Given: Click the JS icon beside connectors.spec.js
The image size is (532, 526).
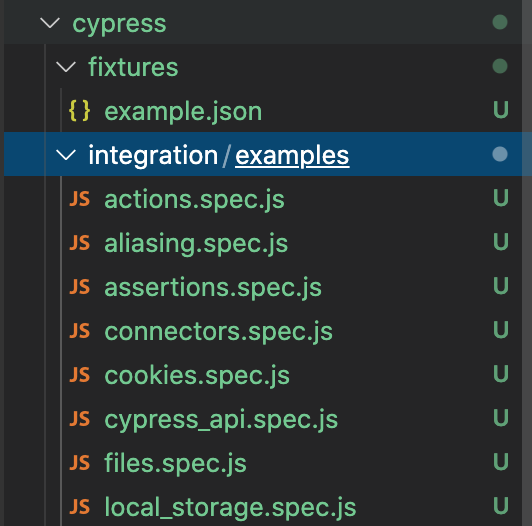Looking at the screenshot, I should [x=79, y=331].
